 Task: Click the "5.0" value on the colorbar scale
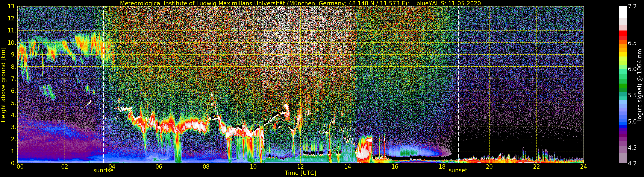[x=632, y=121]
